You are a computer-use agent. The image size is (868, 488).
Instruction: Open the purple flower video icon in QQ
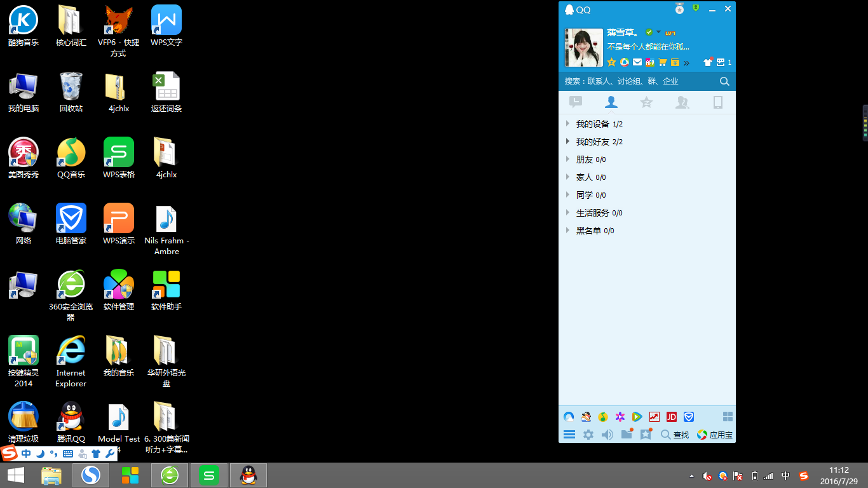620,417
